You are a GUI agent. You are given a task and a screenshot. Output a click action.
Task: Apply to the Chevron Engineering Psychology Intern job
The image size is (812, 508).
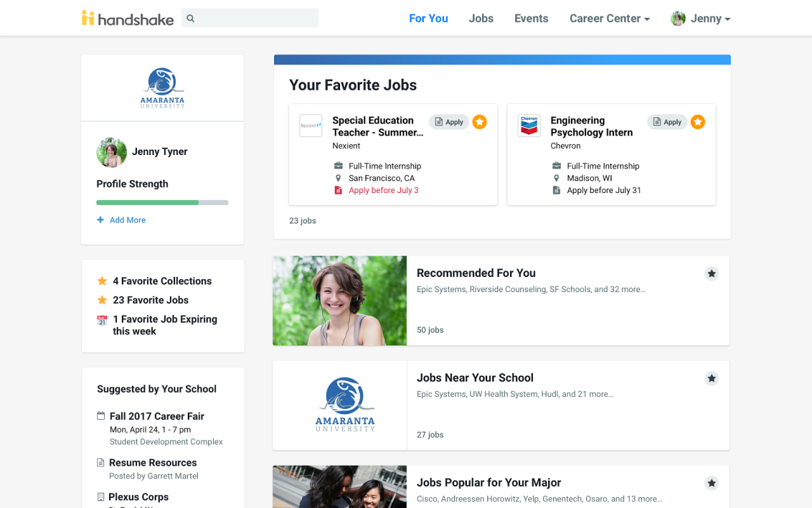coord(667,122)
